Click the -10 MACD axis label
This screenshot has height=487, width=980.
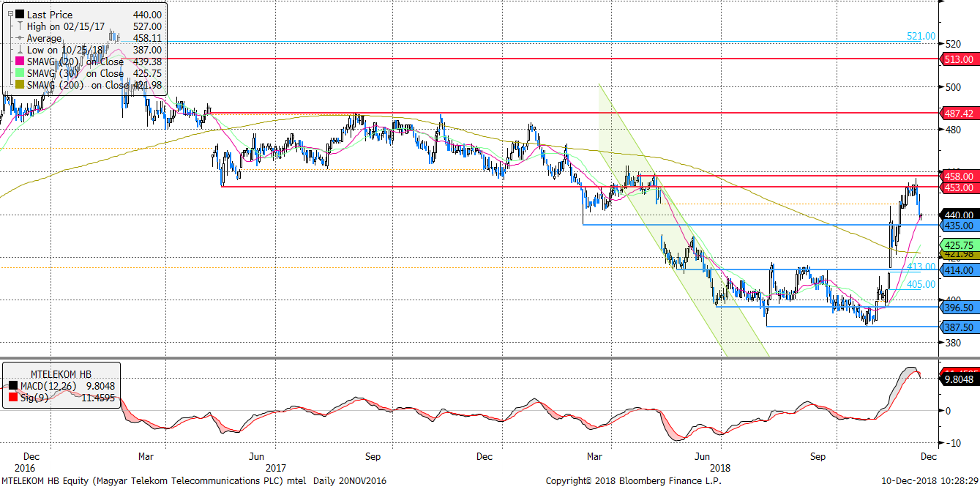(952, 442)
